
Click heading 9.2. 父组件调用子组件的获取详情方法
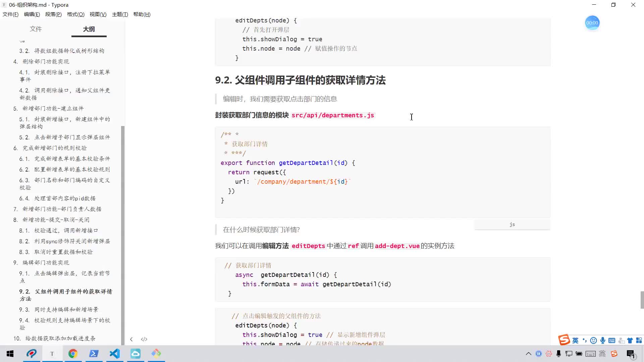point(300,80)
